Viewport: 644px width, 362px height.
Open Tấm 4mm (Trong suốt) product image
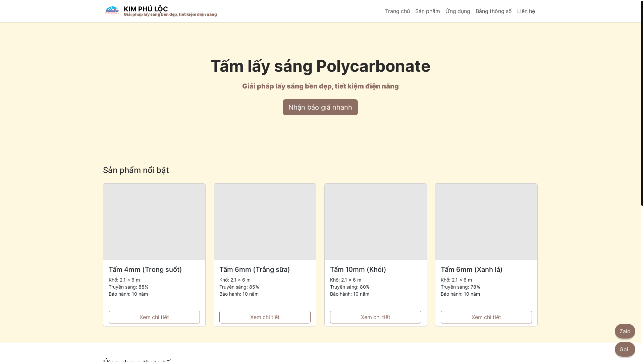(154, 222)
